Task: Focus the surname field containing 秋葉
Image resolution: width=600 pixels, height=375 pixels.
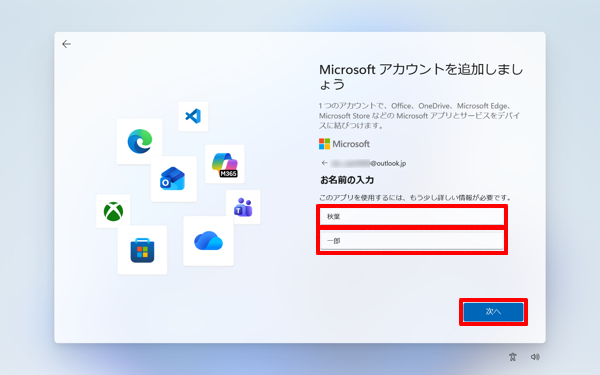Action: pyautogui.click(x=412, y=217)
